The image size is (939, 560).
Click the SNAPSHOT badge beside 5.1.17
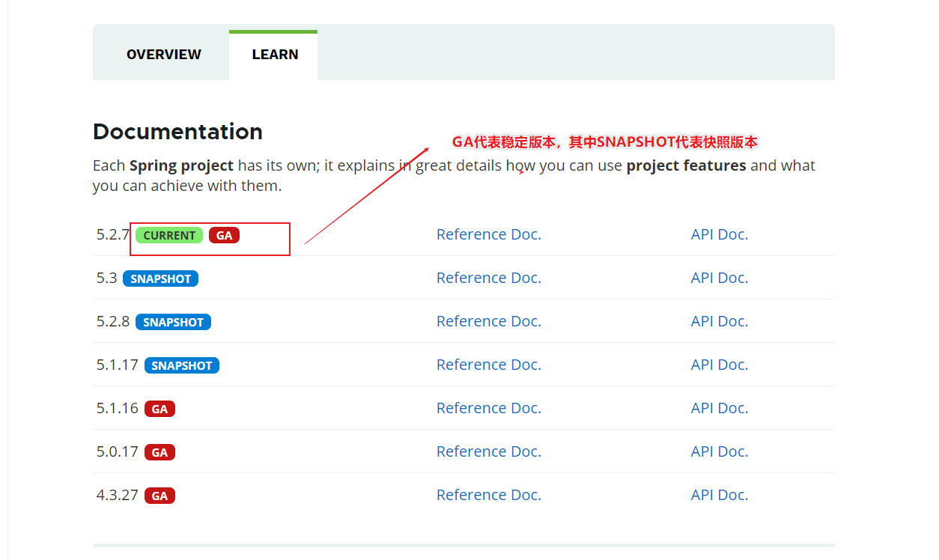181,365
